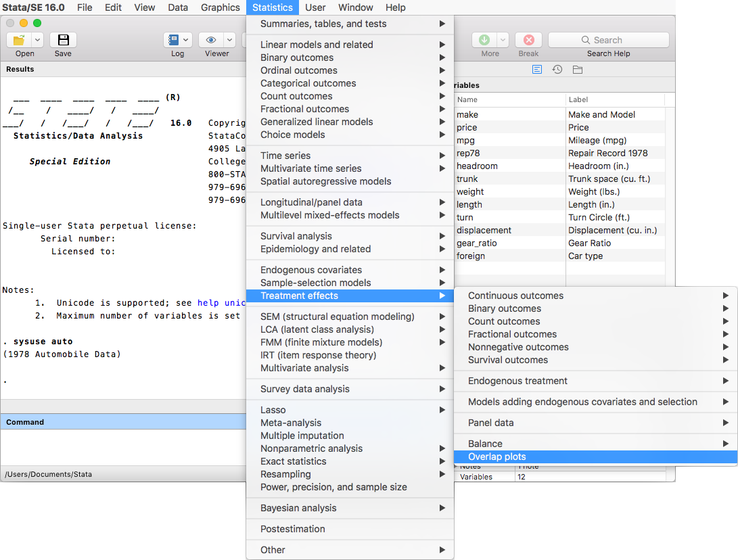The height and width of the screenshot is (560, 738).
Task: Open the dropdown arrow next to Viewer
Action: [229, 40]
